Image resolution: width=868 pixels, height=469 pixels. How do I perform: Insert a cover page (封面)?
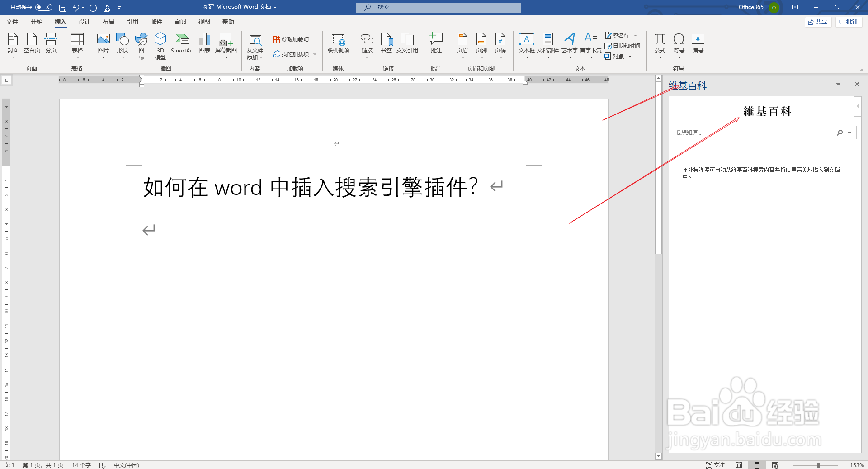(13, 45)
